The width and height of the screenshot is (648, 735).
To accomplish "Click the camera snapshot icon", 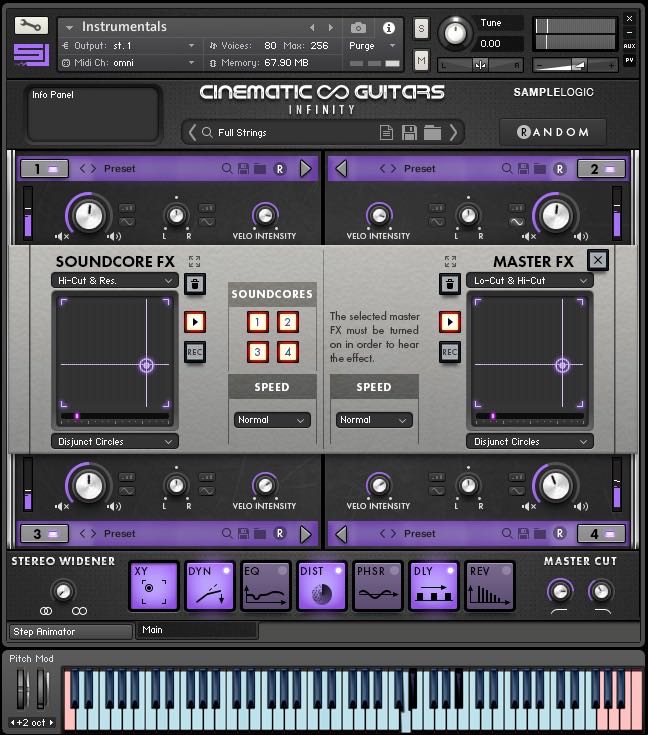I will point(358,28).
